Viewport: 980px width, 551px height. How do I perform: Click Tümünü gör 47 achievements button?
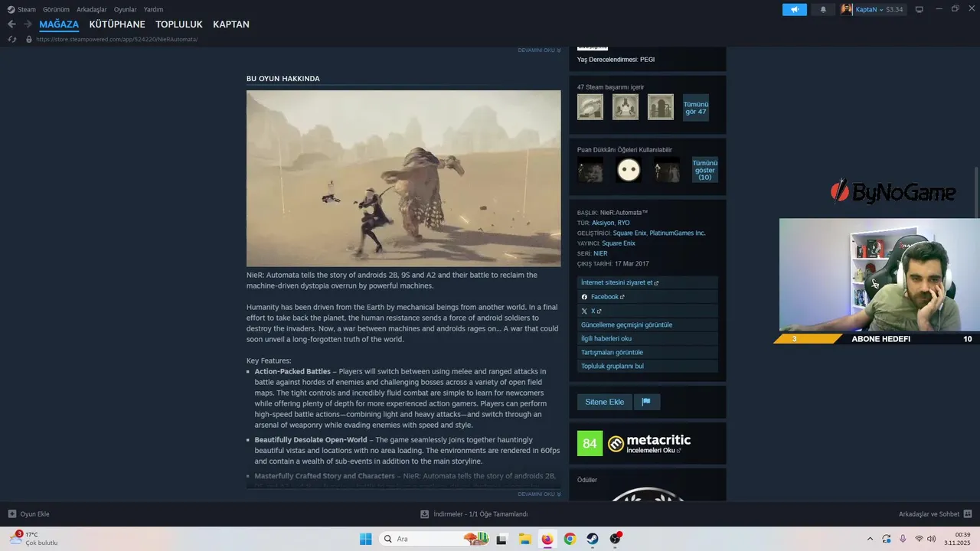point(696,107)
